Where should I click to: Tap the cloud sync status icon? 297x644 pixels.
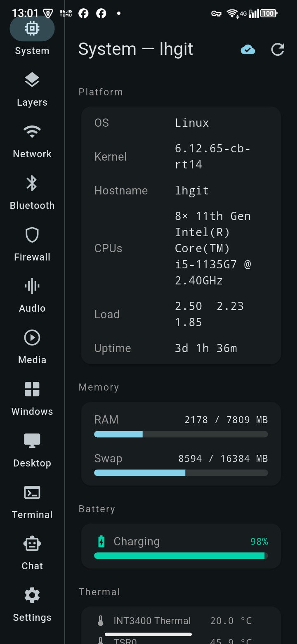point(248,50)
